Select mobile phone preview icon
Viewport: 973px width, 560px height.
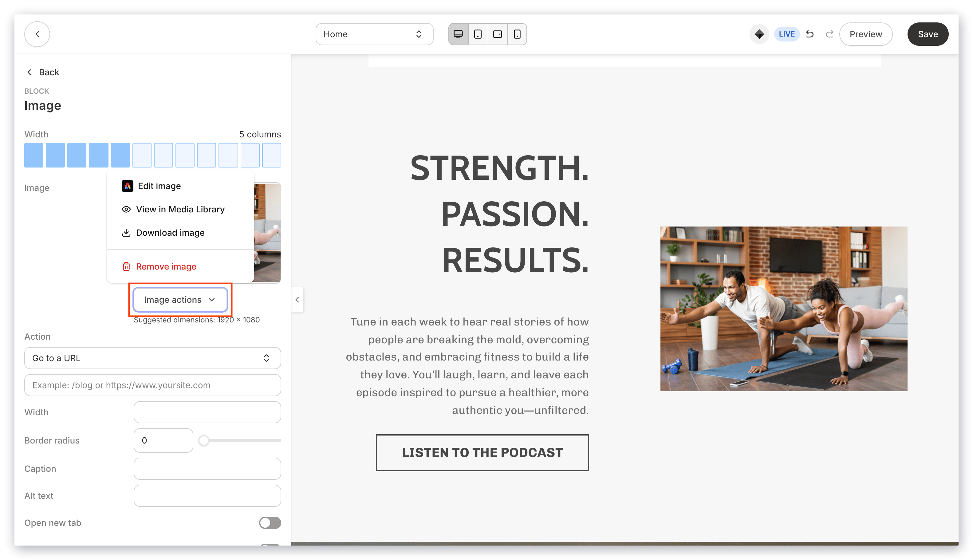(517, 34)
